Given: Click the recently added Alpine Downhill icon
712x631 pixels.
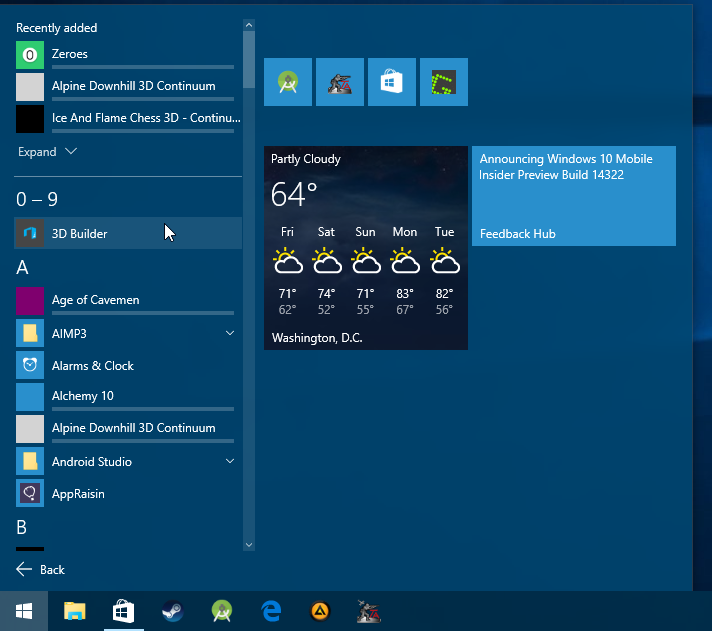Looking at the screenshot, I should coord(30,87).
